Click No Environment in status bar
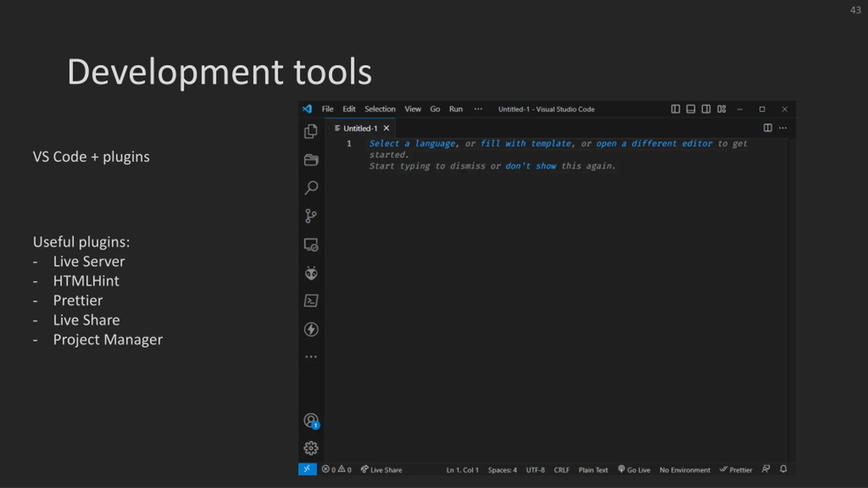This screenshot has width=868, height=488. 685,470
